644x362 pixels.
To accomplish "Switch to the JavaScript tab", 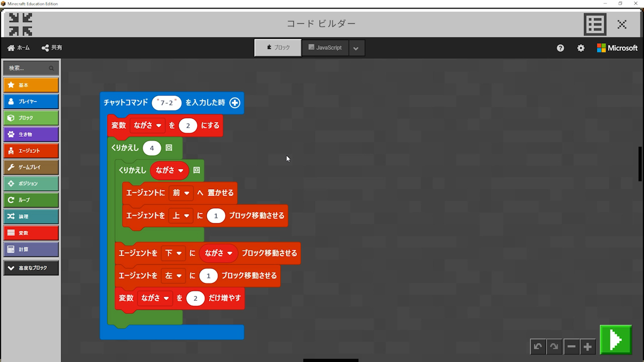I will click(325, 48).
